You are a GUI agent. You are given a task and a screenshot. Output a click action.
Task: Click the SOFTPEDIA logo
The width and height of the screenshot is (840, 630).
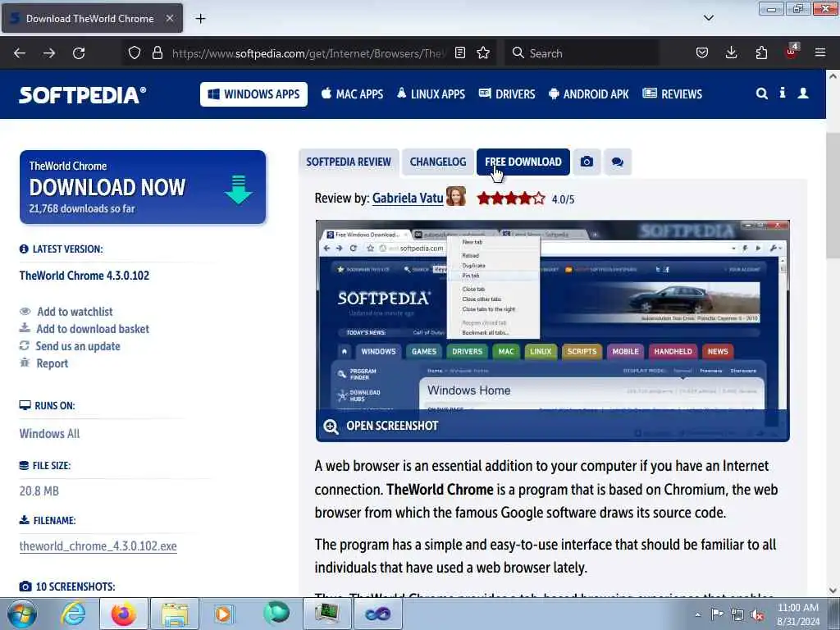click(83, 95)
